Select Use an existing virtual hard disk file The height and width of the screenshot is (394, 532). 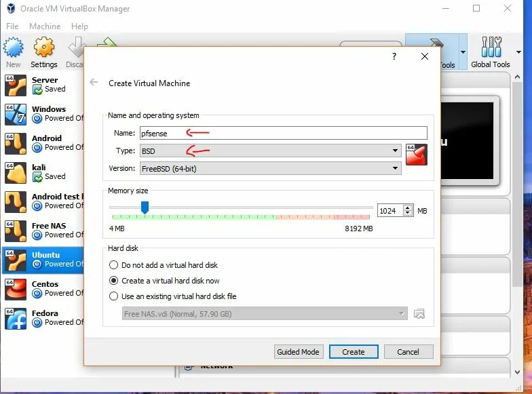[x=114, y=296]
